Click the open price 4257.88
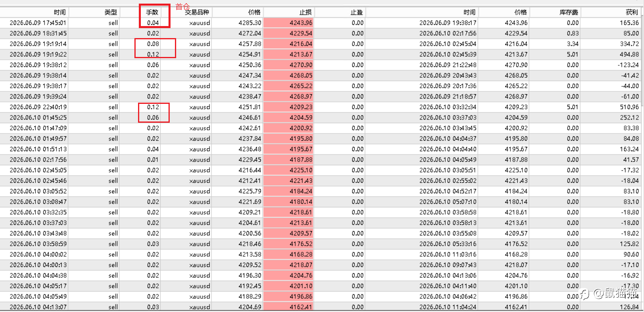The image size is (644, 312). click(x=250, y=44)
